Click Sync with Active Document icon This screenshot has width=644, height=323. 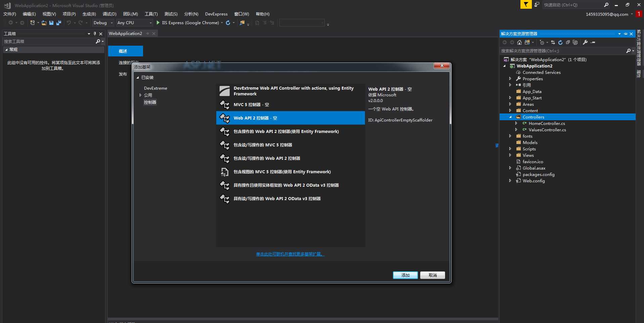click(553, 42)
